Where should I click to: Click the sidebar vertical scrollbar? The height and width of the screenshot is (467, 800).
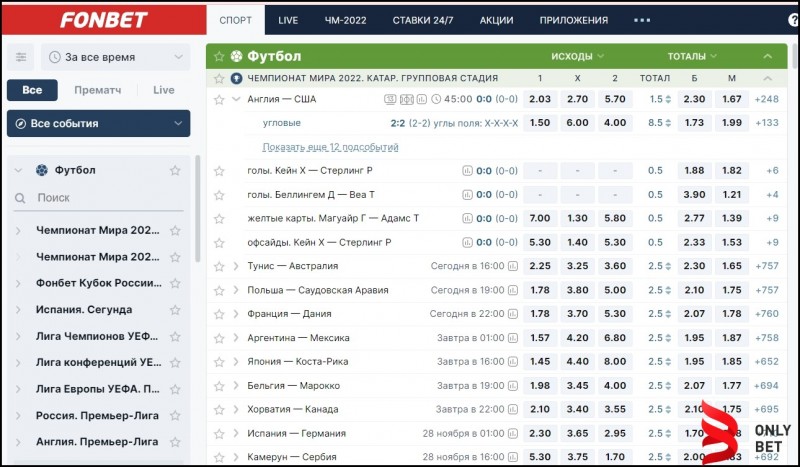click(198, 209)
